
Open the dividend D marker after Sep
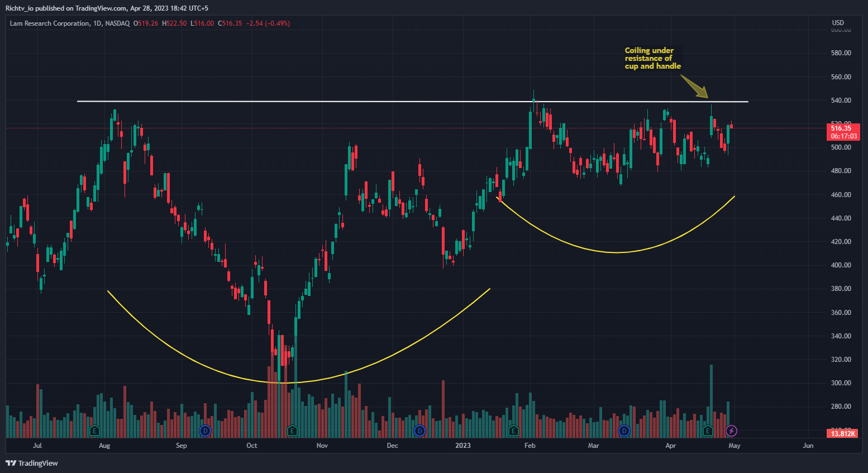206,431
